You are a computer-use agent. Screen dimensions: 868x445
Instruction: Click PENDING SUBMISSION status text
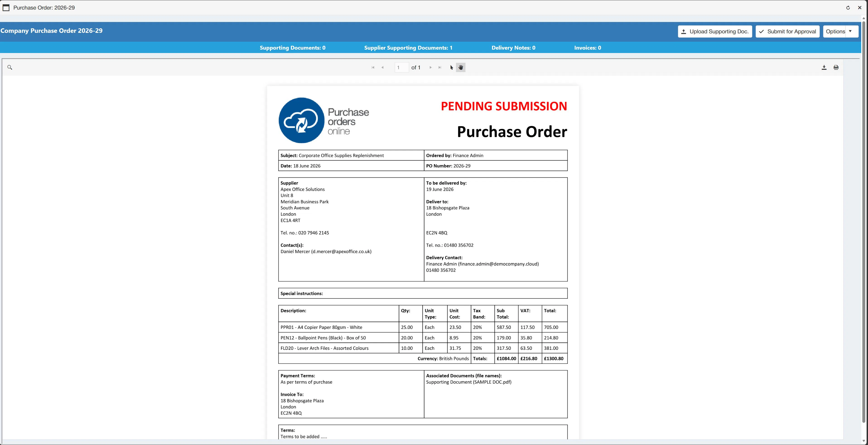click(x=504, y=106)
